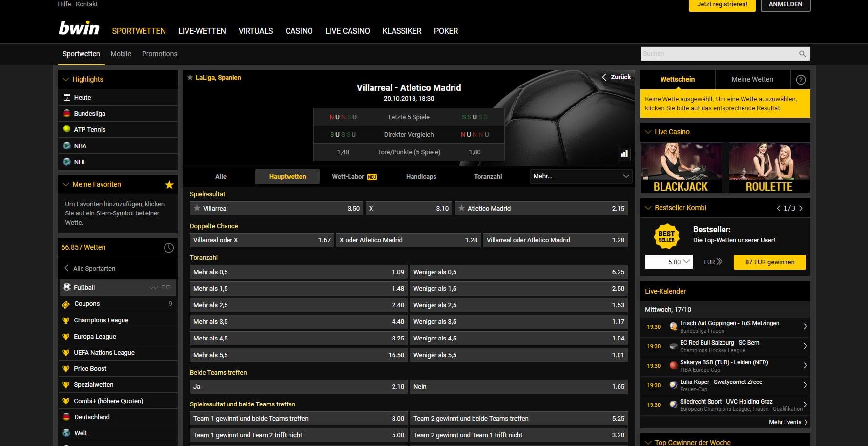868x446 pixels.
Task: Click the Heute calendar icon
Action: (x=67, y=97)
